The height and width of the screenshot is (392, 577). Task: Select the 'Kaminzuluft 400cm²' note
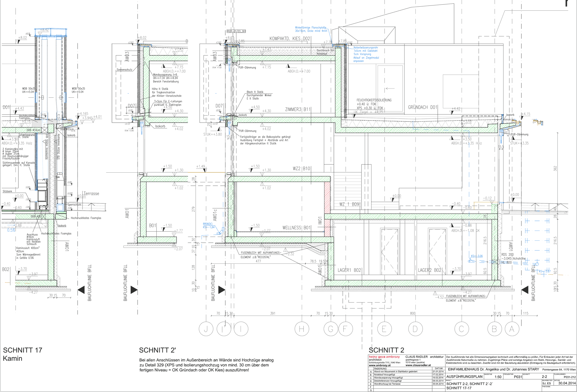[28, 248]
